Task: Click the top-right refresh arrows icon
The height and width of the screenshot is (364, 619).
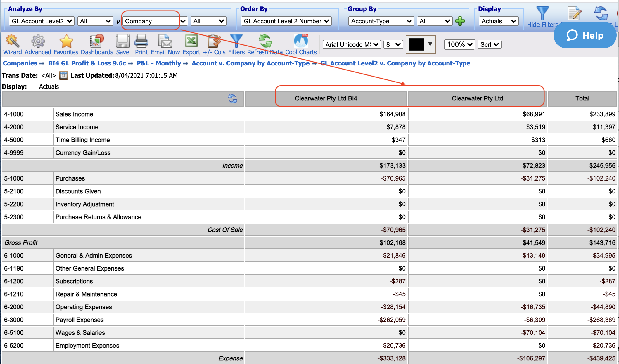Action: point(601,13)
